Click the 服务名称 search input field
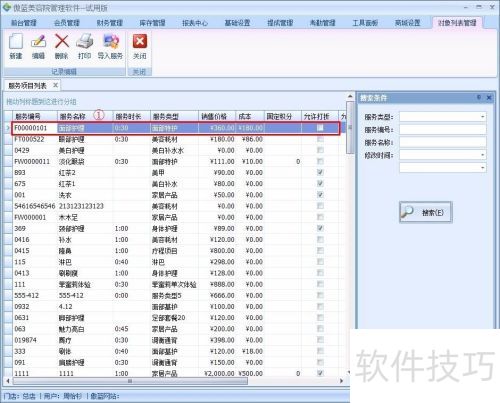The height and width of the screenshot is (403, 500). [443, 142]
